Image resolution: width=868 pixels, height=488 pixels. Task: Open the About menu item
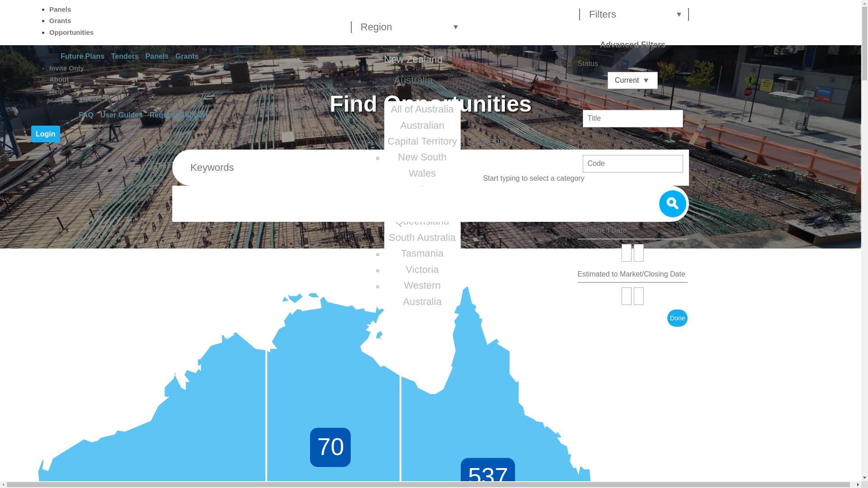point(59,79)
